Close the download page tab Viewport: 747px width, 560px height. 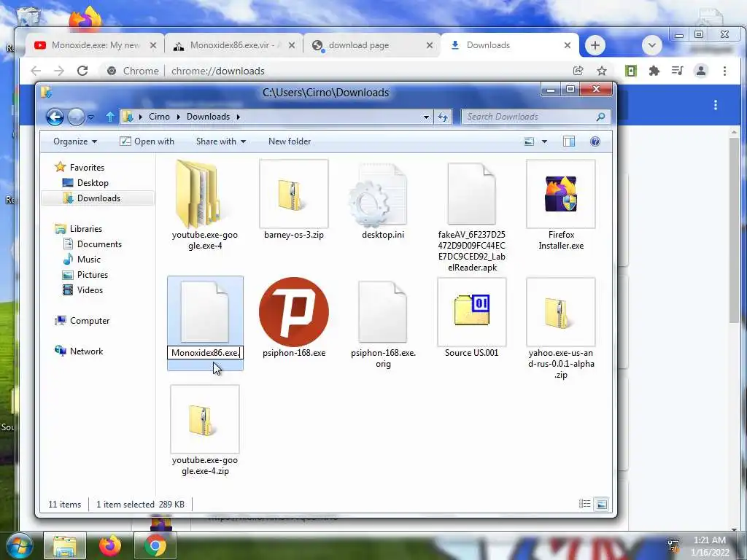coord(429,45)
